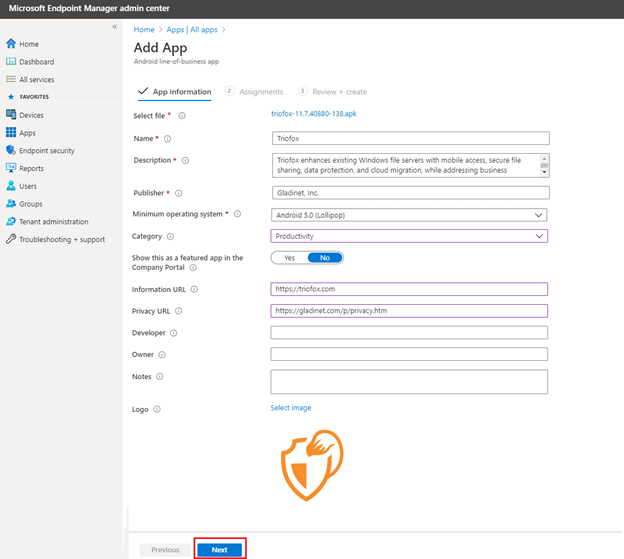Show info tooltip next to Name

click(168, 138)
